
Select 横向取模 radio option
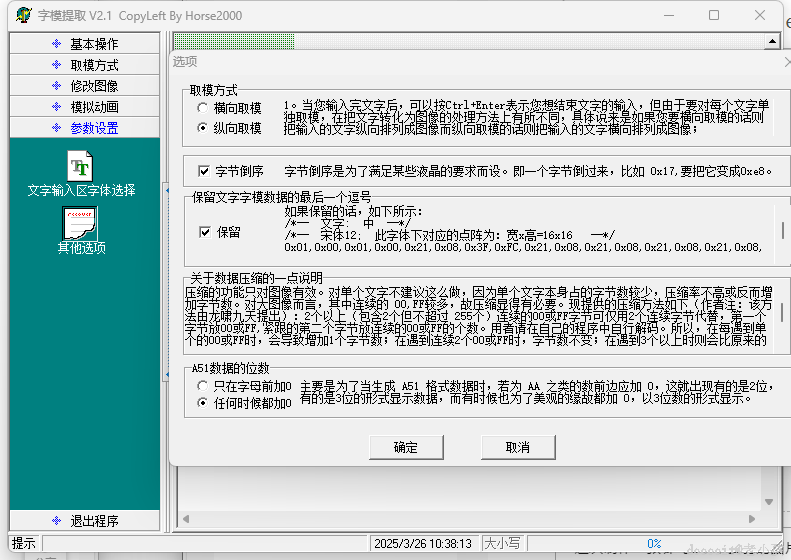tap(202, 108)
